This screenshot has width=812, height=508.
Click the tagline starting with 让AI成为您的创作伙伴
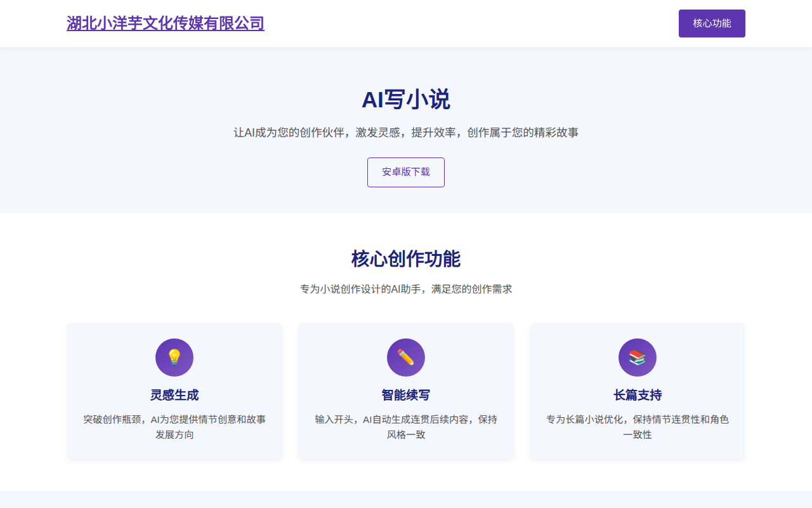pyautogui.click(x=406, y=133)
